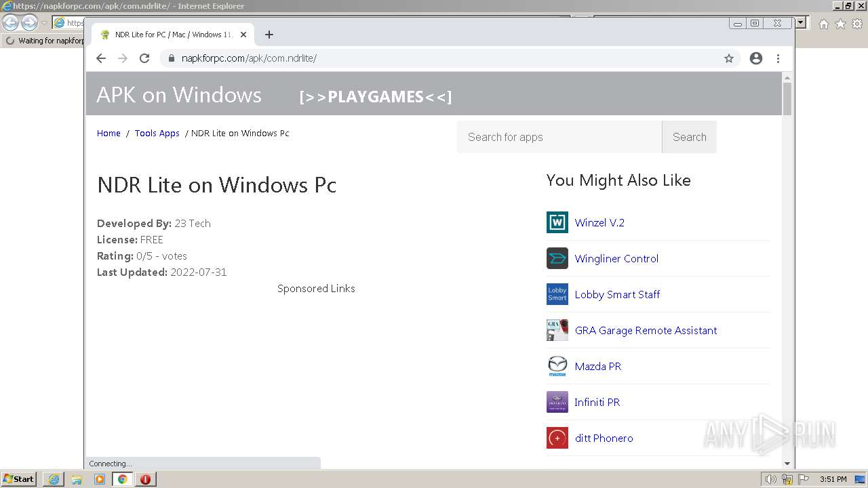868x488 pixels.
Task: Open Internet Explorer Home icon
Action: coord(823,24)
